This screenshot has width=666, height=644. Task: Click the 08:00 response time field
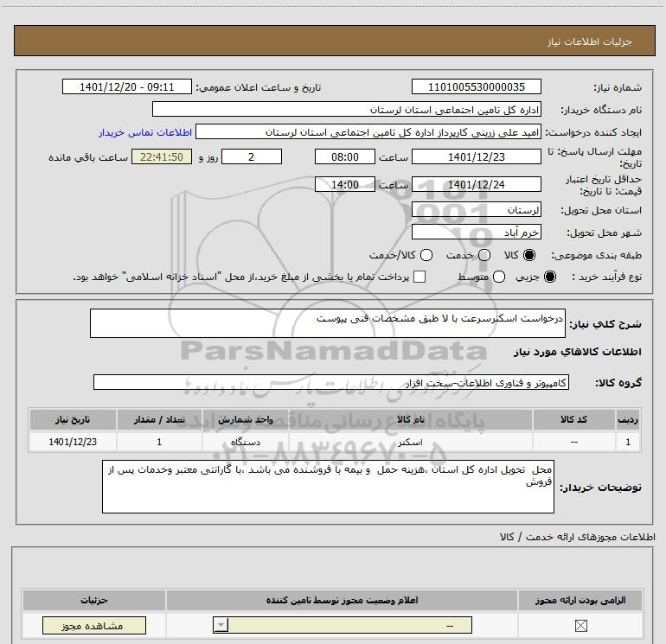(x=345, y=156)
